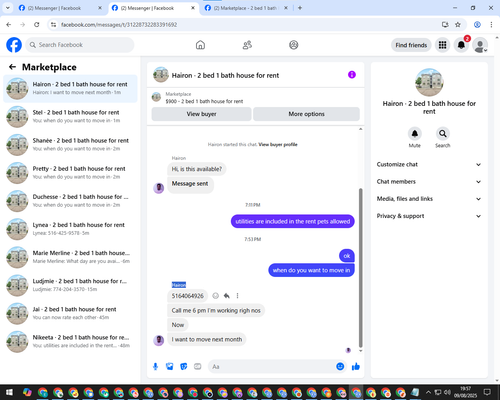Expand Customize chat section

[x=429, y=164]
